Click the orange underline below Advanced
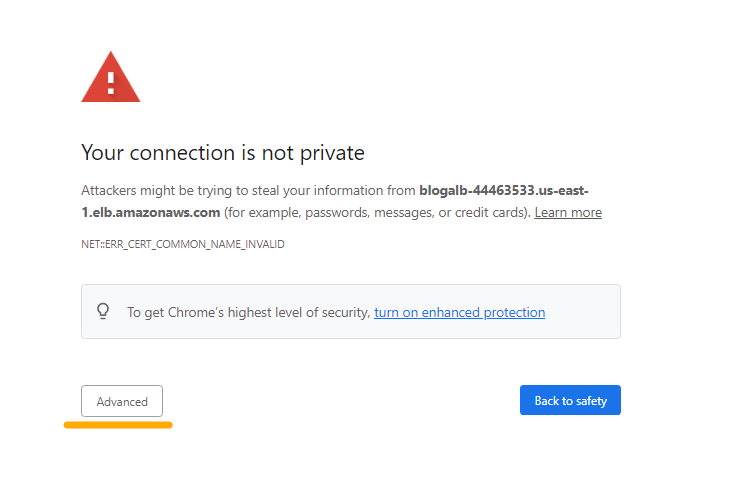The height and width of the screenshot is (491, 739). coord(118,425)
